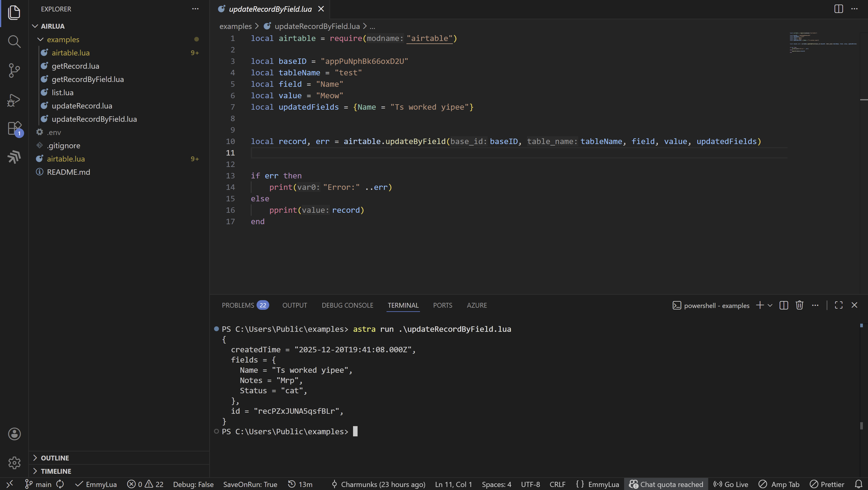The image size is (868, 490).
Task: Open the Amp sidebar icon
Action: [x=14, y=157]
